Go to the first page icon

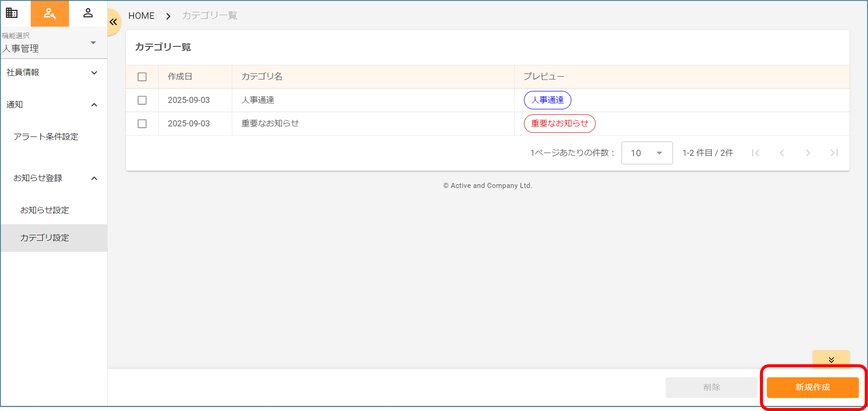(x=755, y=153)
